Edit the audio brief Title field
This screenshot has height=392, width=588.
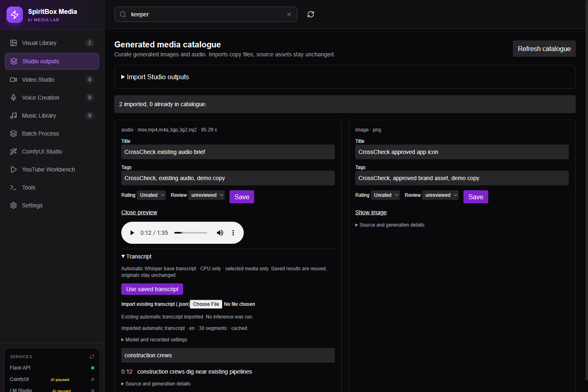pos(228,152)
